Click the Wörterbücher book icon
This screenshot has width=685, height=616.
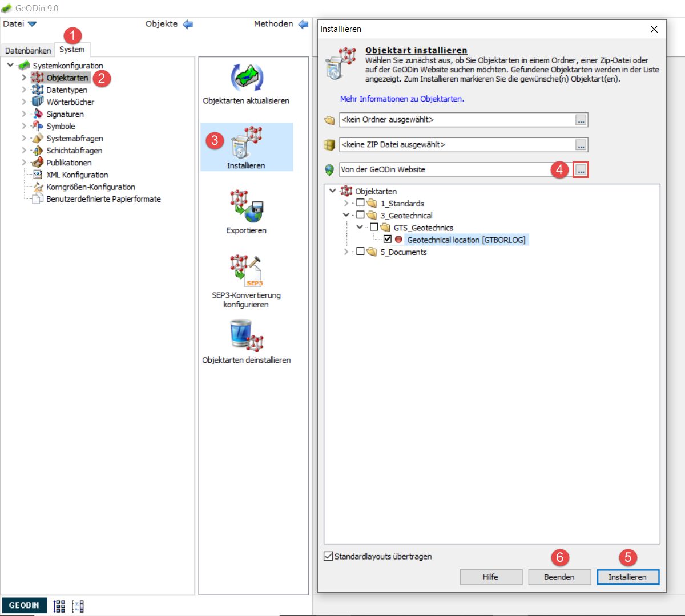38,102
